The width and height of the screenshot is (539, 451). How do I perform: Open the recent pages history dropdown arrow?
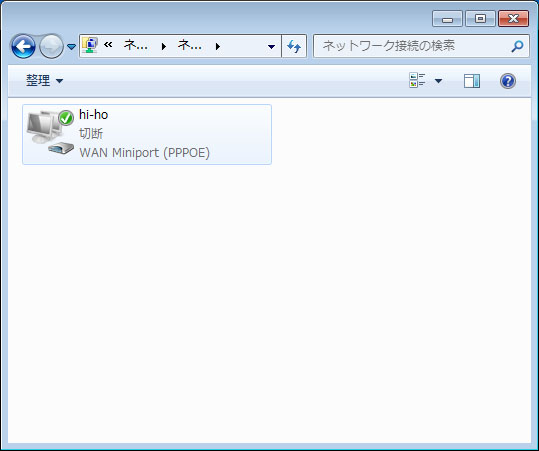[x=71, y=46]
